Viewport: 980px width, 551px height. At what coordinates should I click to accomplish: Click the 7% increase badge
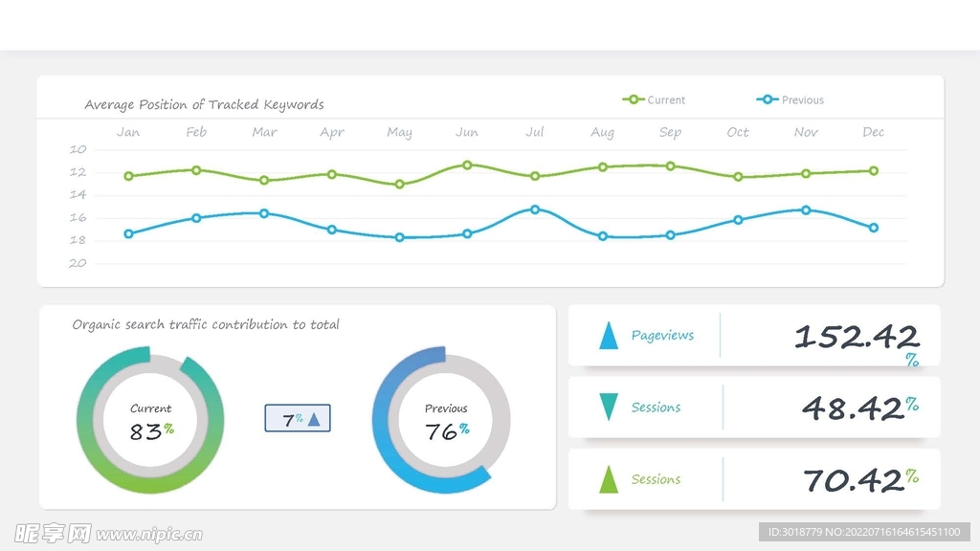pos(298,418)
